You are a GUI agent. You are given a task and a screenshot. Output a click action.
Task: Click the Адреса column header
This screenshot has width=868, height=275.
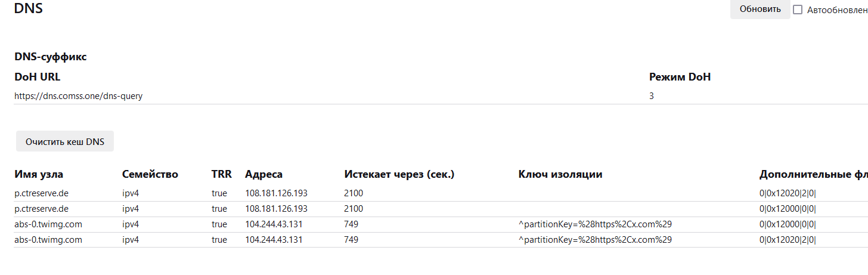point(263,174)
